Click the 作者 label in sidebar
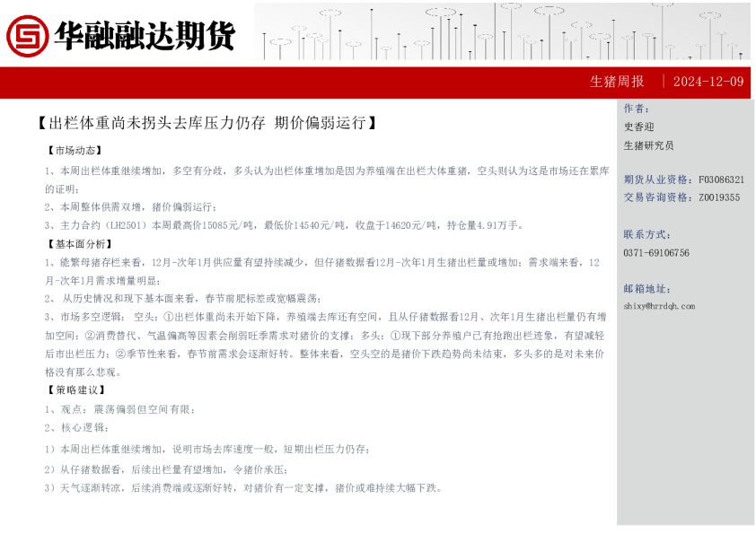This screenshot has height=534, width=756. coord(637,109)
